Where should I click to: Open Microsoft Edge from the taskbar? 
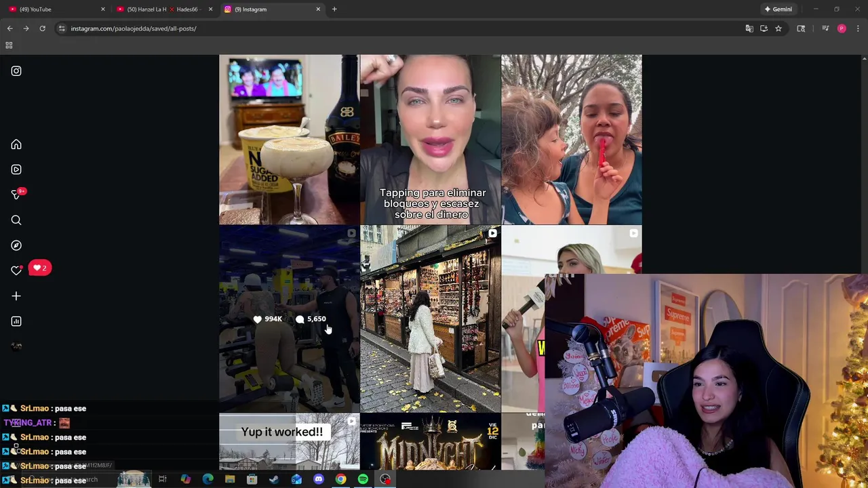pyautogui.click(x=208, y=479)
